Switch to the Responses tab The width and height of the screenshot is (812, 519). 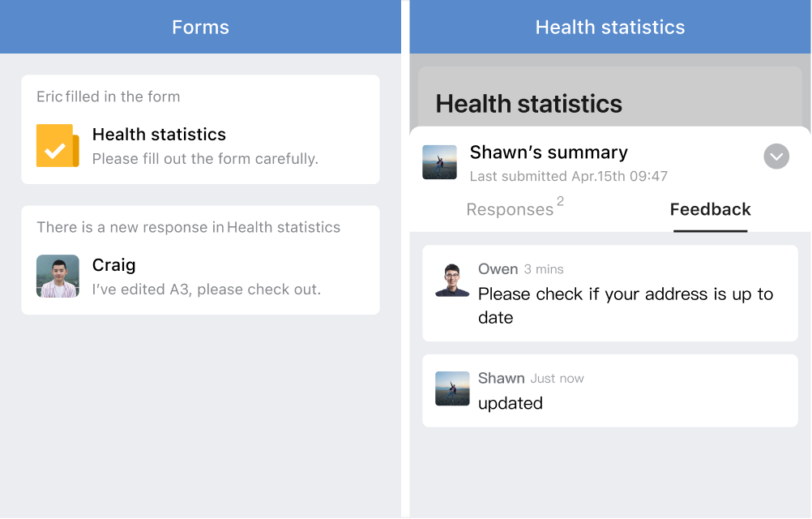[x=510, y=209]
